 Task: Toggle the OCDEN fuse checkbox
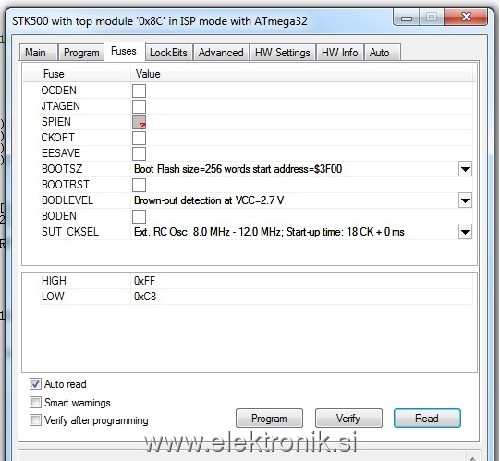[139, 91]
